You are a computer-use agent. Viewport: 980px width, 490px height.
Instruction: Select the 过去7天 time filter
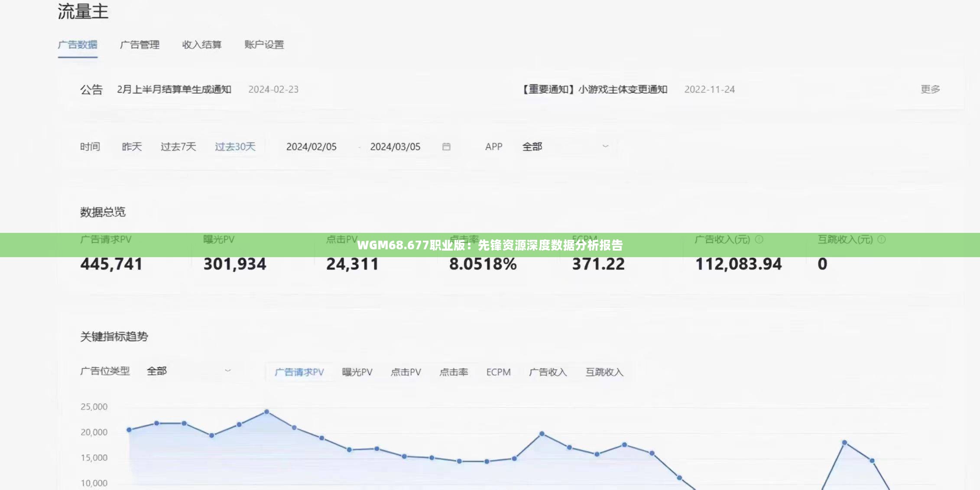click(x=178, y=147)
